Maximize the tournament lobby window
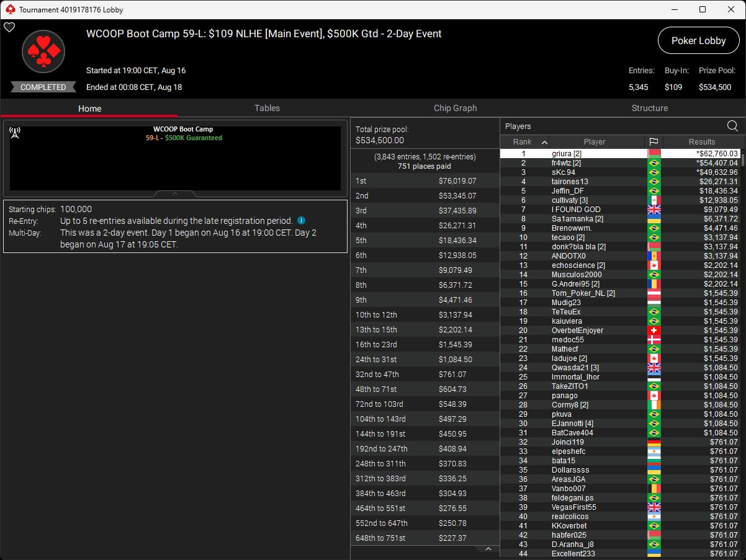 702,9
